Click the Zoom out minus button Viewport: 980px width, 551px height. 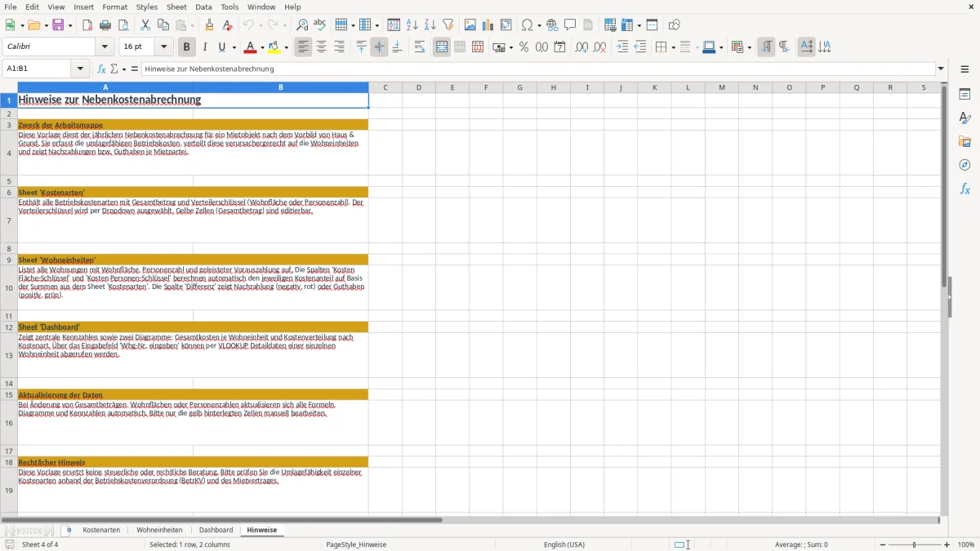pyautogui.click(x=882, y=544)
